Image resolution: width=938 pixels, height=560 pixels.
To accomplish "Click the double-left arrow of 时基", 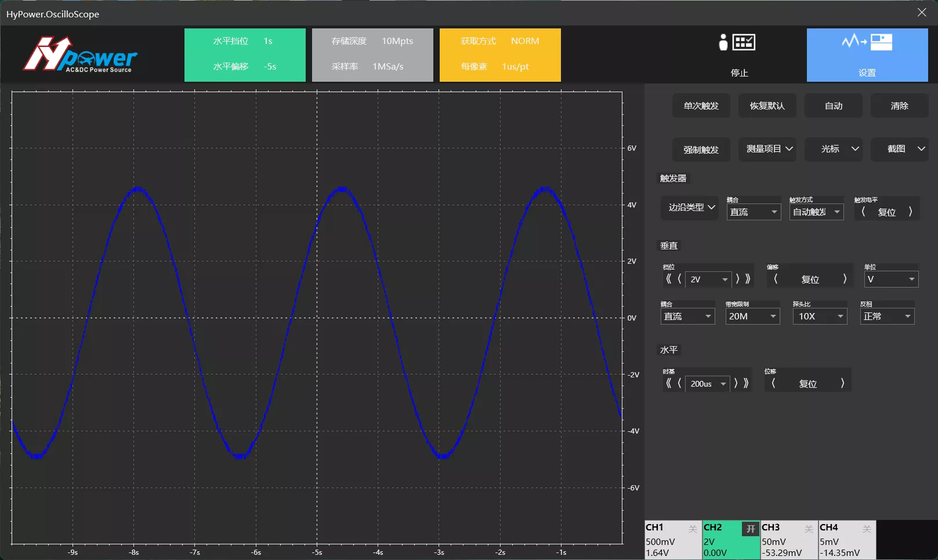I will (669, 383).
